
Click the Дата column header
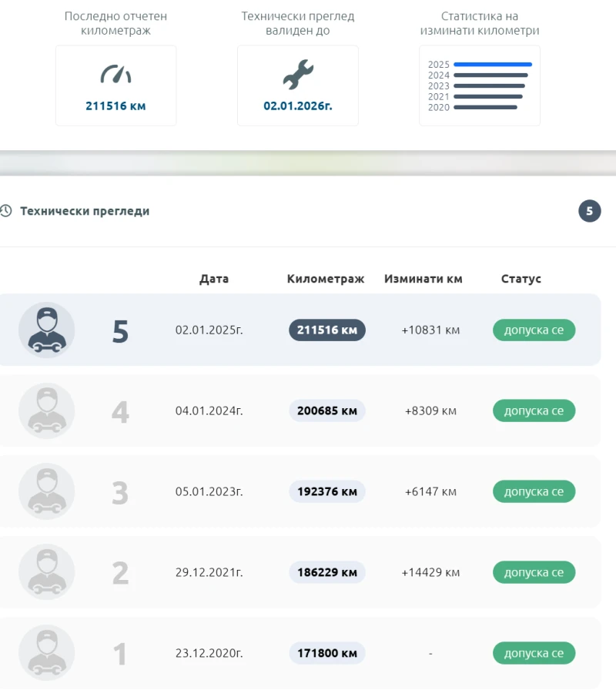(214, 279)
